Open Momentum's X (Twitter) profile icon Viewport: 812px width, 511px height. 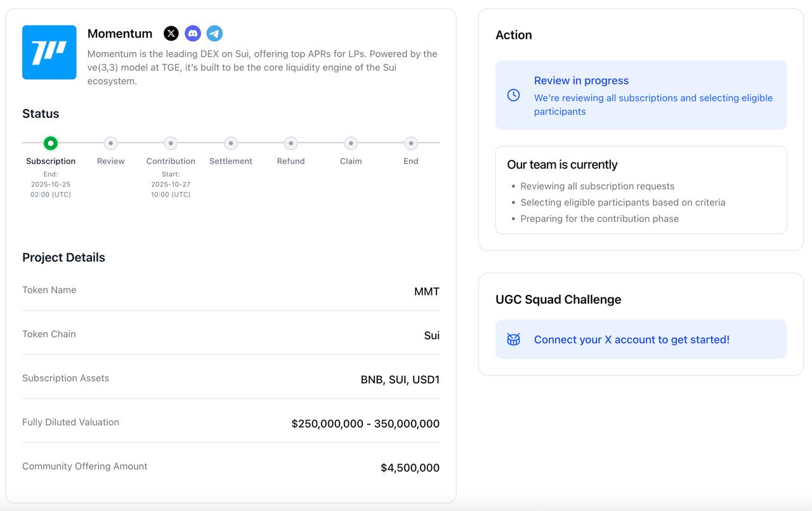pos(171,34)
